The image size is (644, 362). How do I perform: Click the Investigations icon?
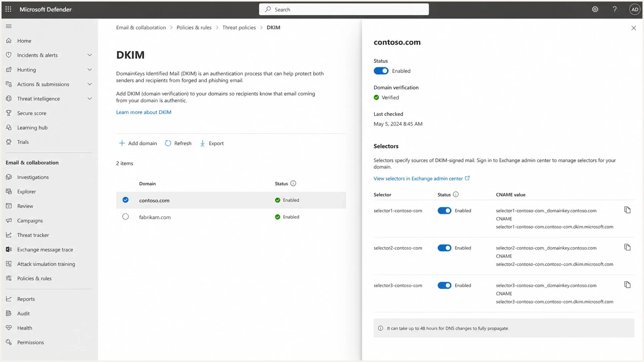[9, 177]
